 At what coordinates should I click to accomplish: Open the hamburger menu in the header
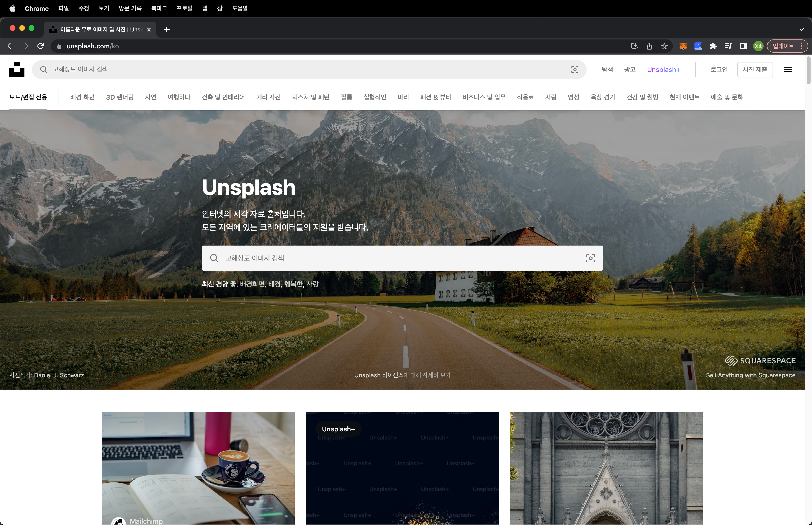point(788,70)
